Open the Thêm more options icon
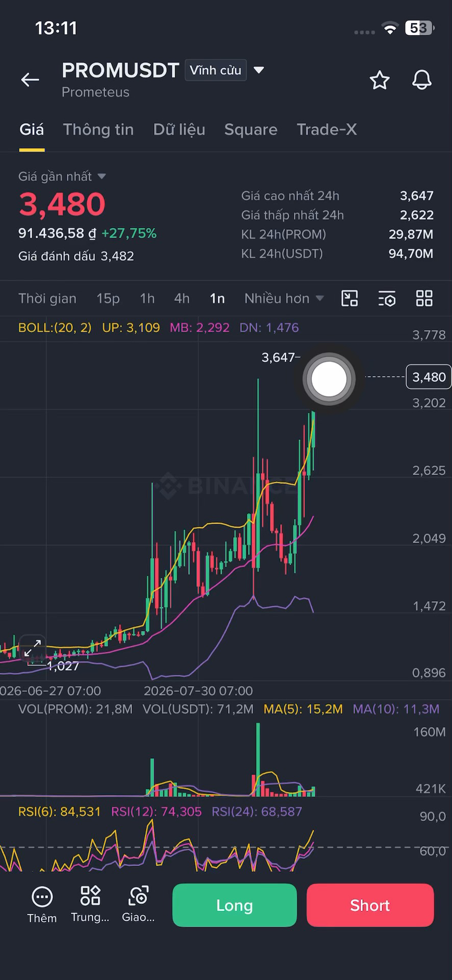 point(42,905)
